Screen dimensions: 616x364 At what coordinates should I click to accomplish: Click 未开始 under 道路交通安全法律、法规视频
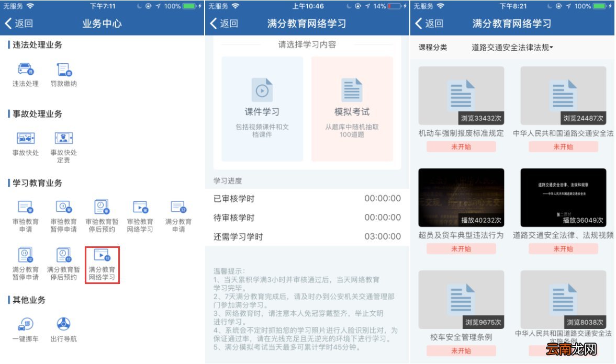click(x=563, y=249)
